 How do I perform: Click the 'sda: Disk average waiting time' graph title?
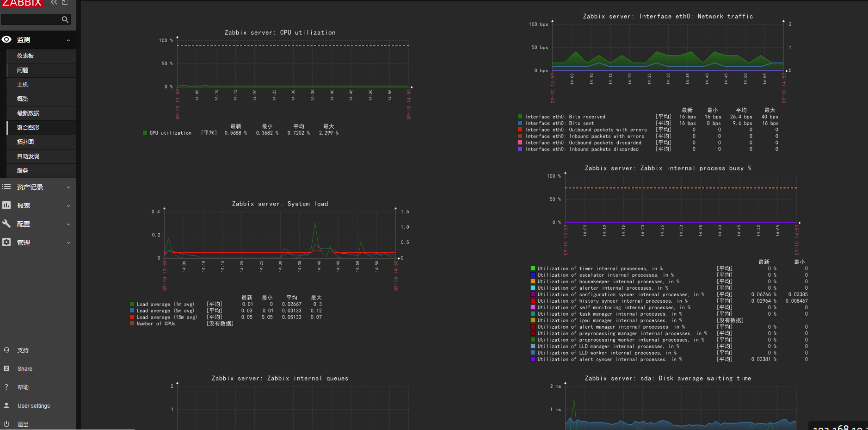pyautogui.click(x=668, y=378)
